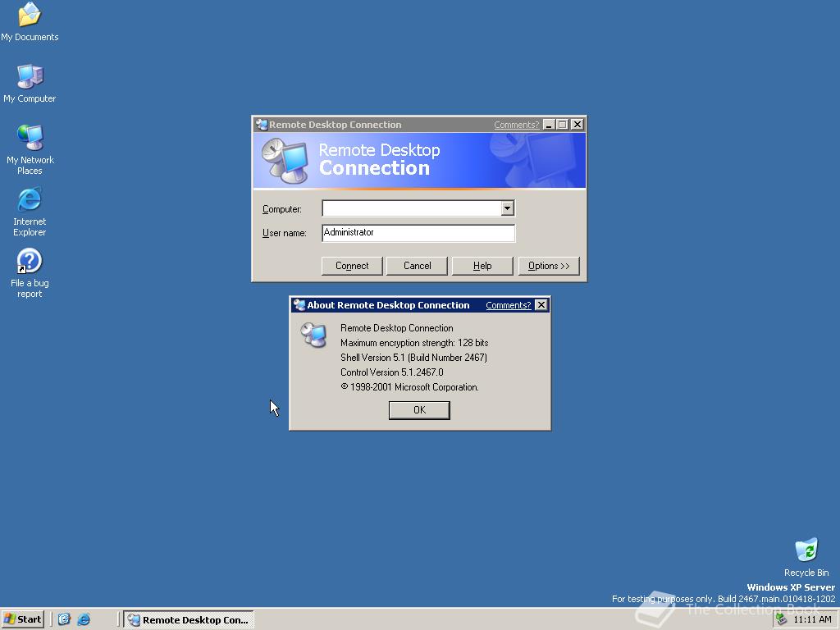Click the text Maximum encryption strength: 128 bits

[x=414, y=343]
